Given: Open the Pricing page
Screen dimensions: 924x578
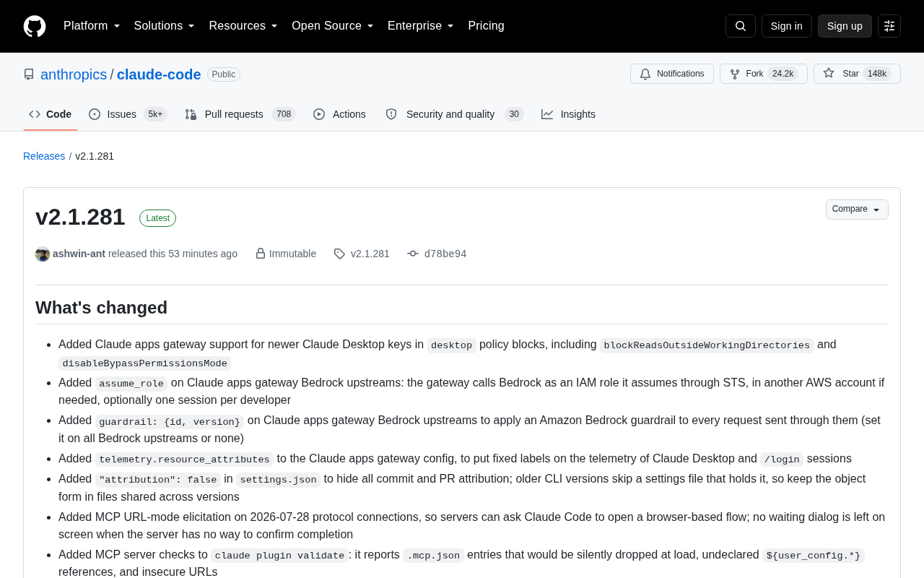Looking at the screenshot, I should pyautogui.click(x=487, y=26).
